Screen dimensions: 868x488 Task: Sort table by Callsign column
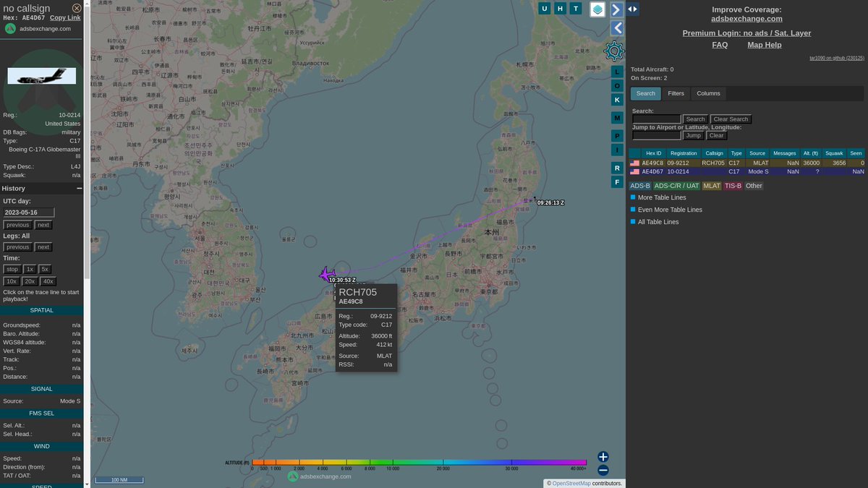(x=714, y=153)
